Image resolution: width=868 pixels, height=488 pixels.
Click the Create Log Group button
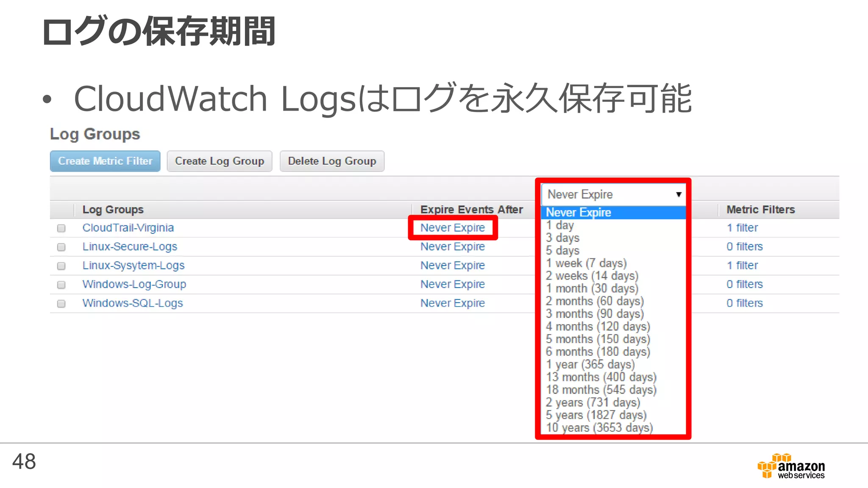click(x=220, y=161)
